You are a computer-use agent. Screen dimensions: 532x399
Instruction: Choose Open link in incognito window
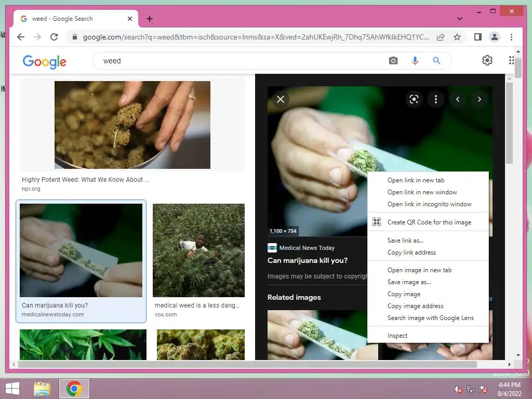(x=428, y=204)
